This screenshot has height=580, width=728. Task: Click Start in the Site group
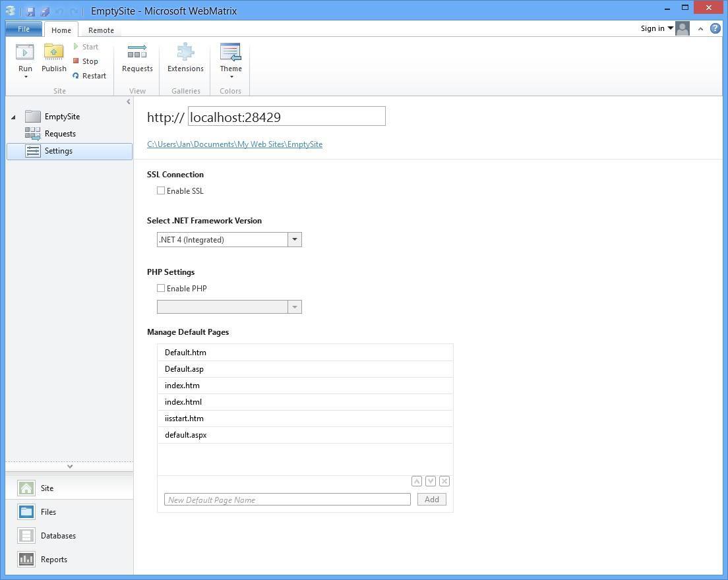pyautogui.click(x=86, y=47)
